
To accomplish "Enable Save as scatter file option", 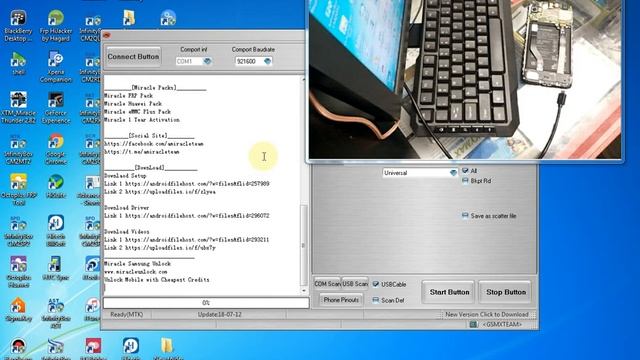I will (x=465, y=216).
